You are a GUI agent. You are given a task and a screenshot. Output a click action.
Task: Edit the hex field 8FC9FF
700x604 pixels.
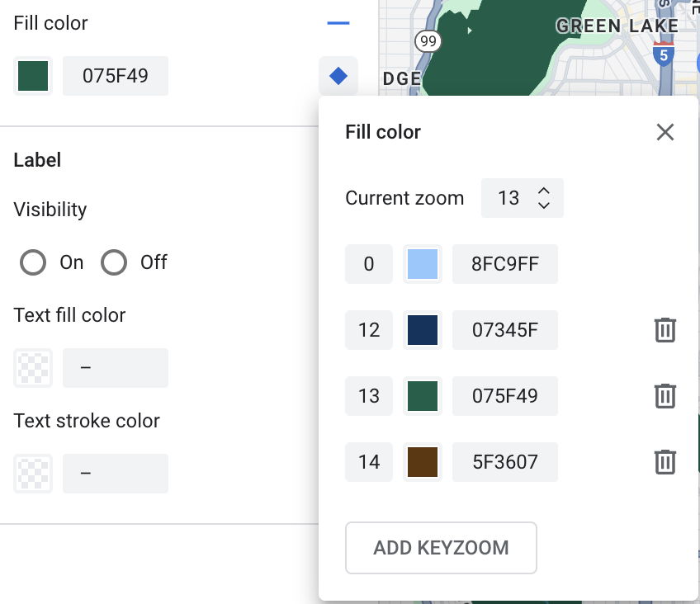click(505, 264)
